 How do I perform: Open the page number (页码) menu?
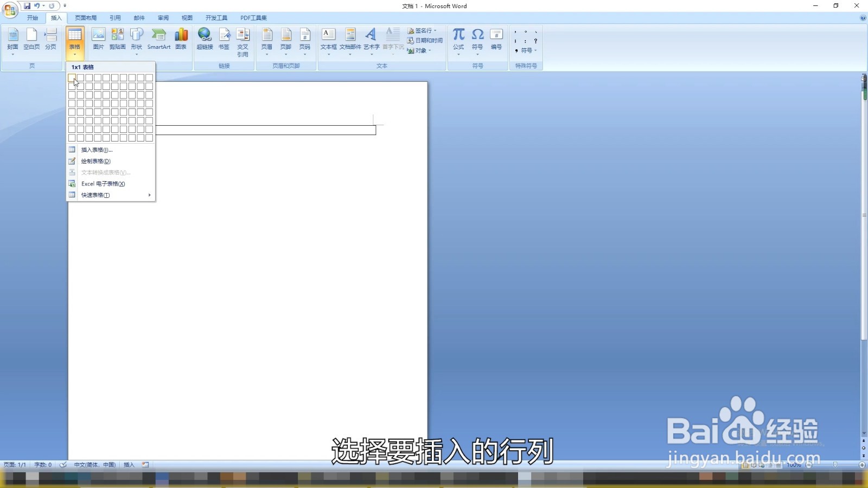(305, 42)
